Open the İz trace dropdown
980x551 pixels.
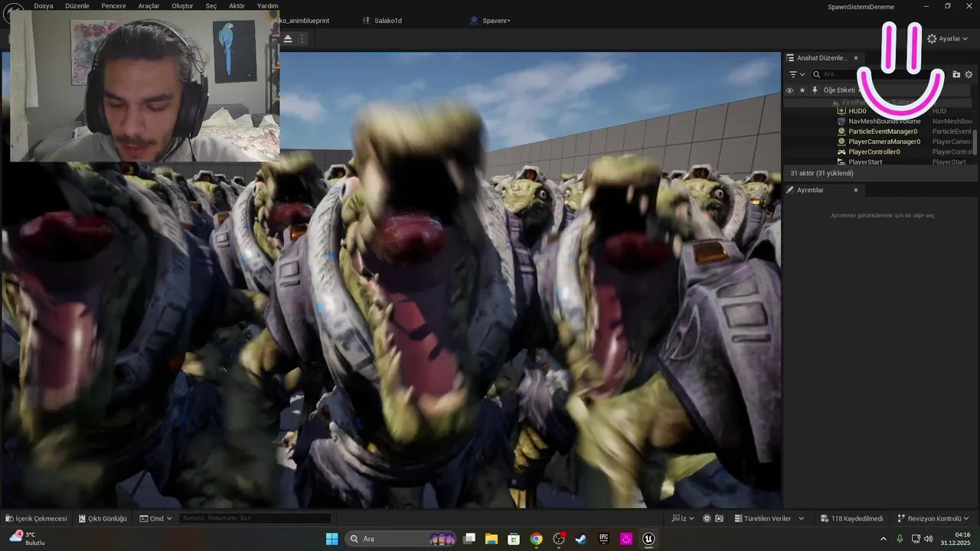(683, 518)
